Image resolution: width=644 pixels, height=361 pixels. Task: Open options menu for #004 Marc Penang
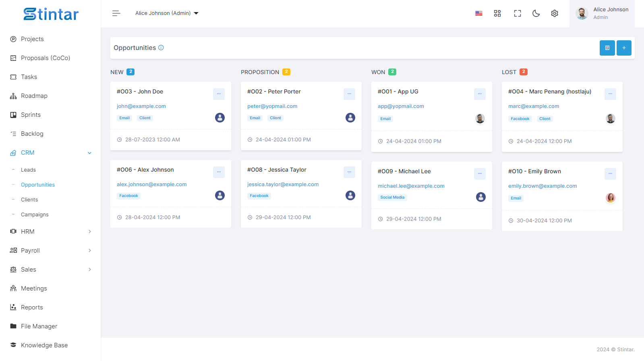pyautogui.click(x=610, y=94)
